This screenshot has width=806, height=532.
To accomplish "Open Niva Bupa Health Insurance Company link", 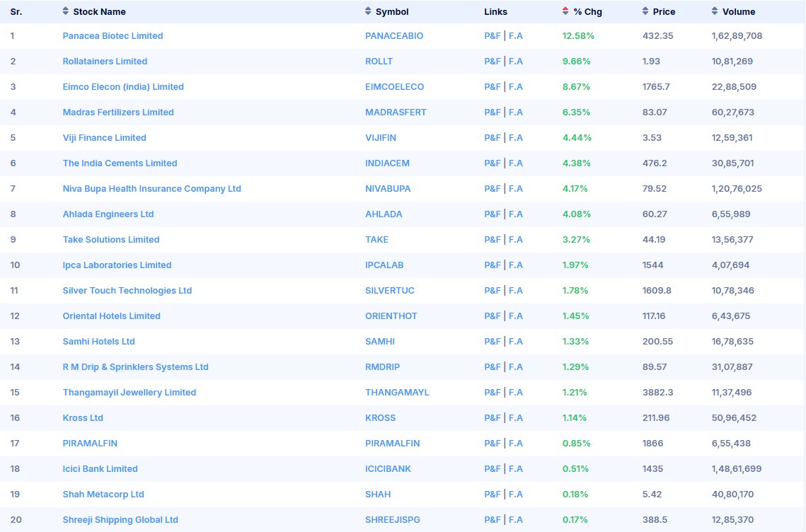I will tap(151, 189).
